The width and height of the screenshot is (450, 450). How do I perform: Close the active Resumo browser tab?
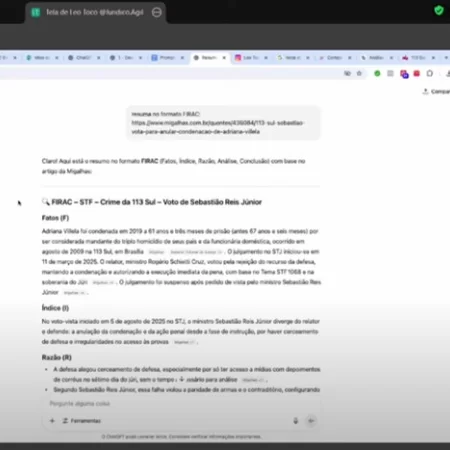tap(224, 58)
